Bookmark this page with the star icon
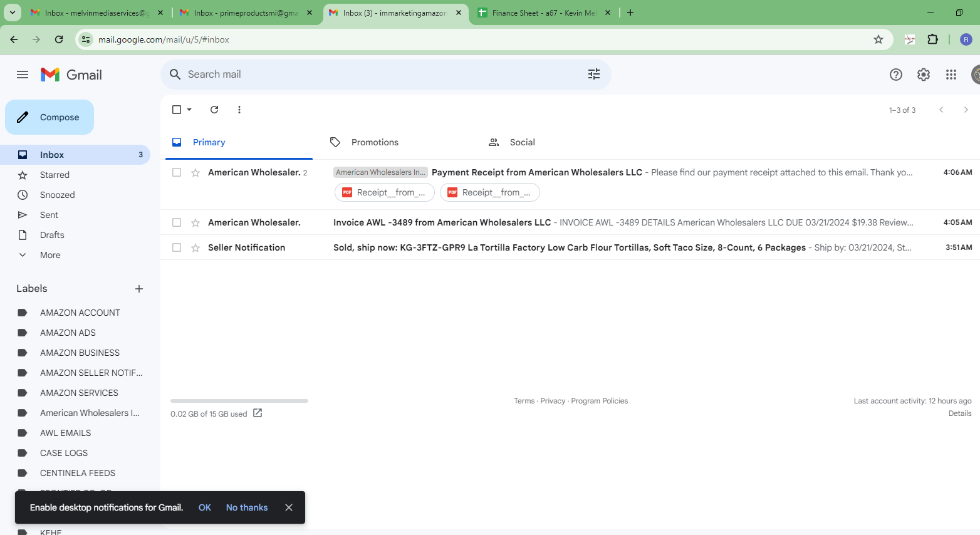 pyautogui.click(x=878, y=39)
